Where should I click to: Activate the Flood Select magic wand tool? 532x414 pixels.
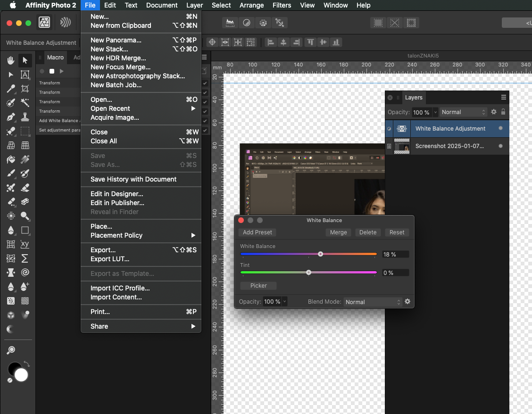(x=25, y=103)
